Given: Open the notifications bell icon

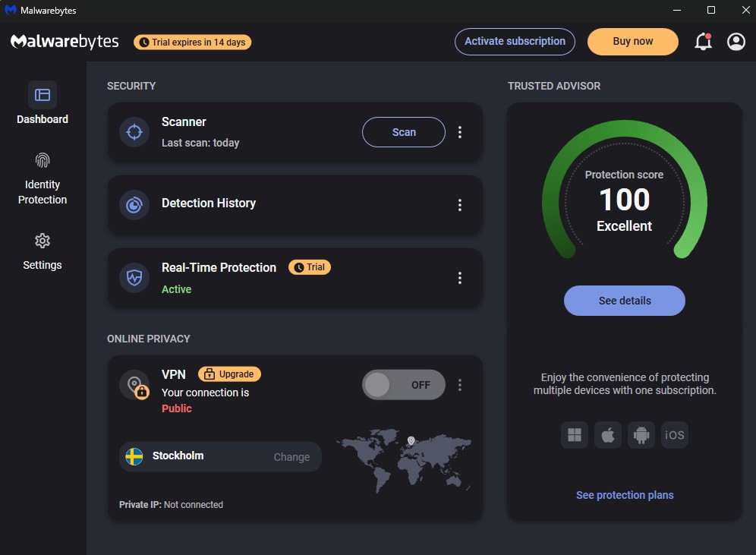Looking at the screenshot, I should click(x=703, y=42).
